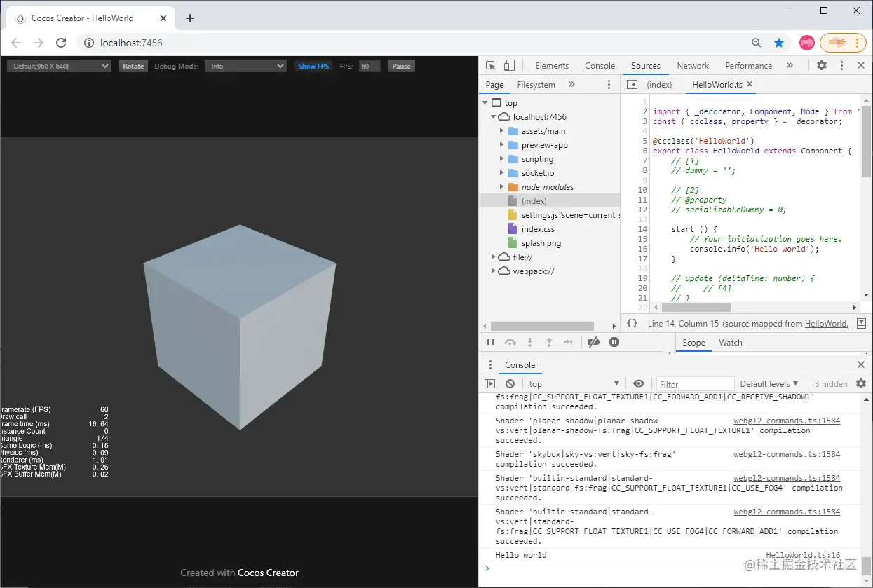This screenshot has height=588, width=873.
Task: Open DevTools settings gear
Action: 821,65
